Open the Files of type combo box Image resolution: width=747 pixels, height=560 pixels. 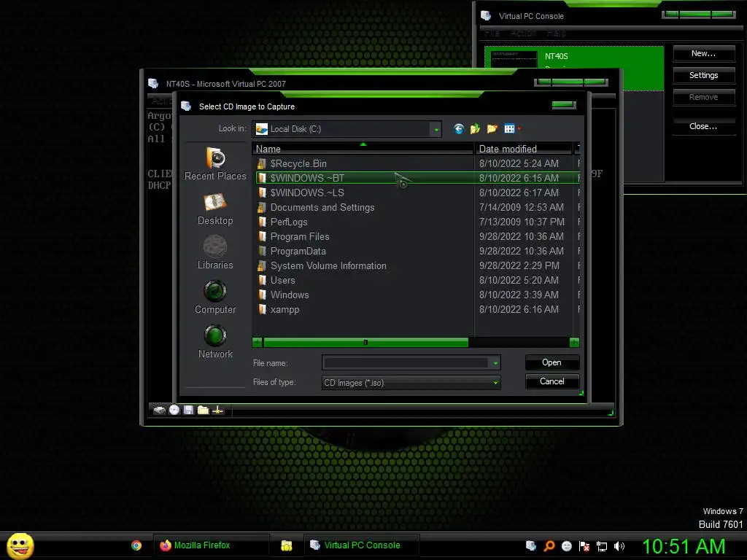[x=411, y=382]
